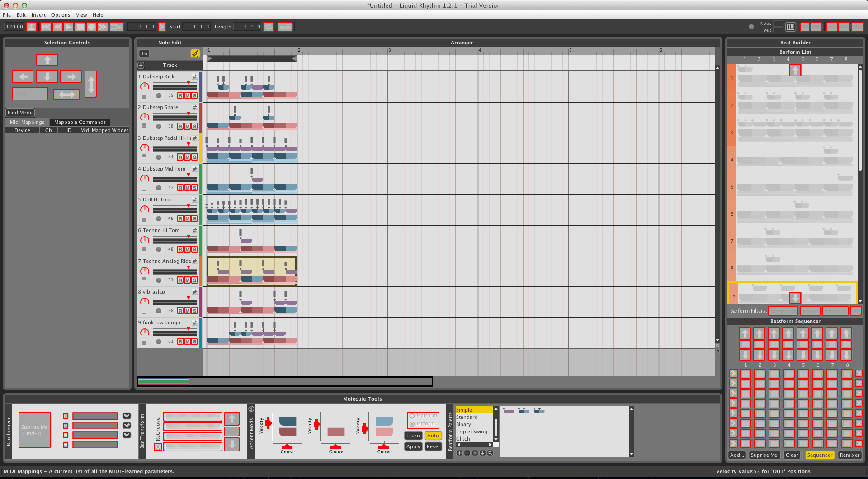
Task: Open the Help menu
Action: coord(98,15)
